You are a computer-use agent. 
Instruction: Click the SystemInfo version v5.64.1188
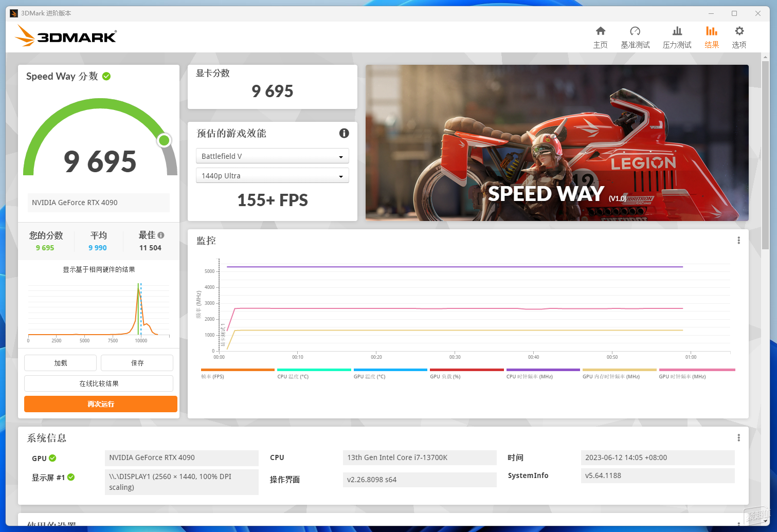(x=658, y=475)
